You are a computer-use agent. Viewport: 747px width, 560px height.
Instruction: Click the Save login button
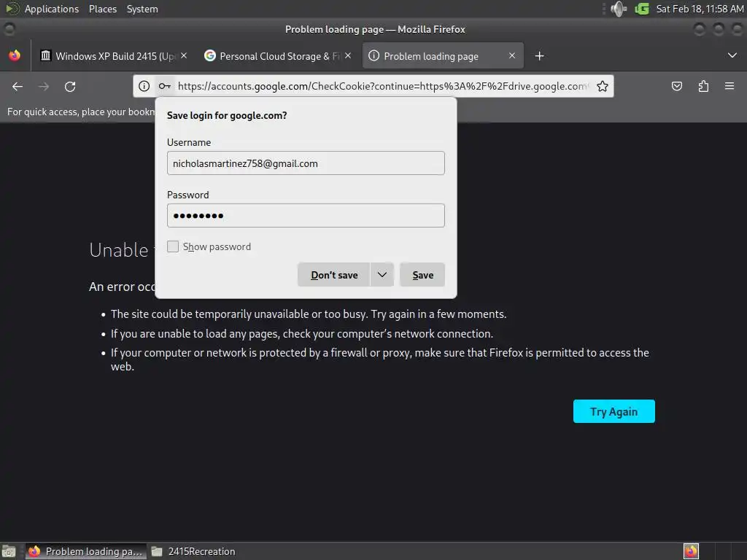tap(422, 275)
